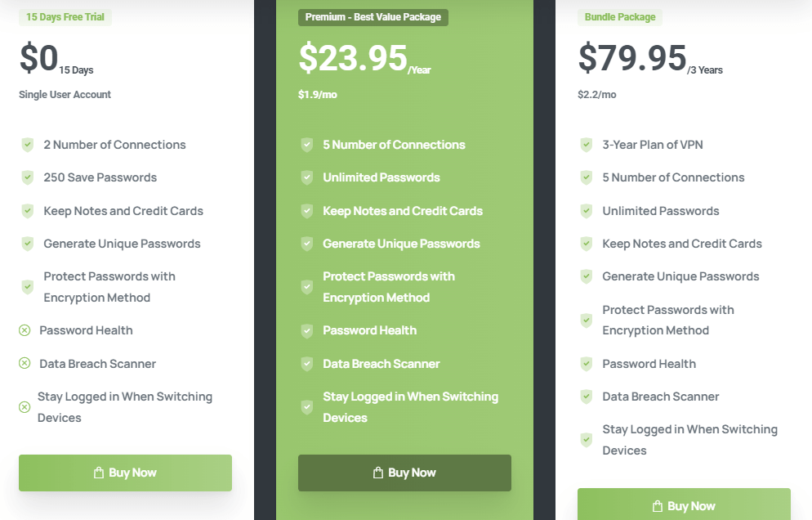Click X icon next to free-trial Password Health

[x=25, y=330]
